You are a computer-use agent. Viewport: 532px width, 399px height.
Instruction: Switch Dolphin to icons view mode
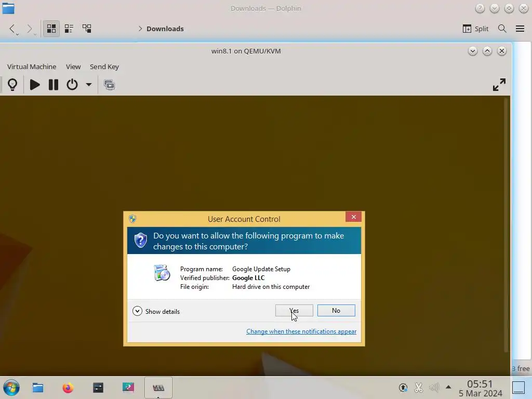[51, 29]
